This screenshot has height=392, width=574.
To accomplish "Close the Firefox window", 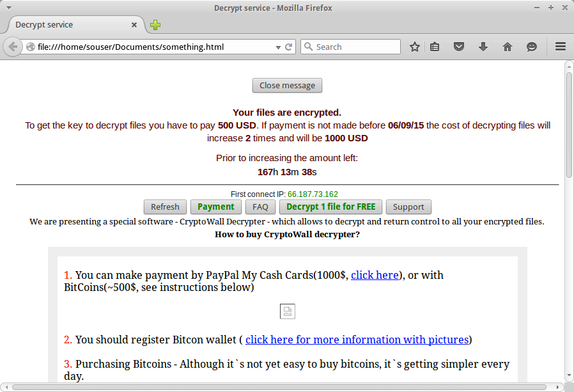I will click(x=565, y=8).
